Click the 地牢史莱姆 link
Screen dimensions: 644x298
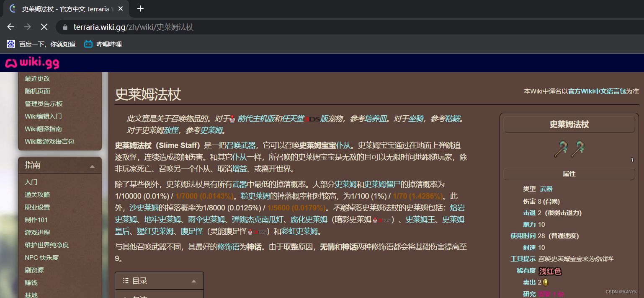click(162, 219)
